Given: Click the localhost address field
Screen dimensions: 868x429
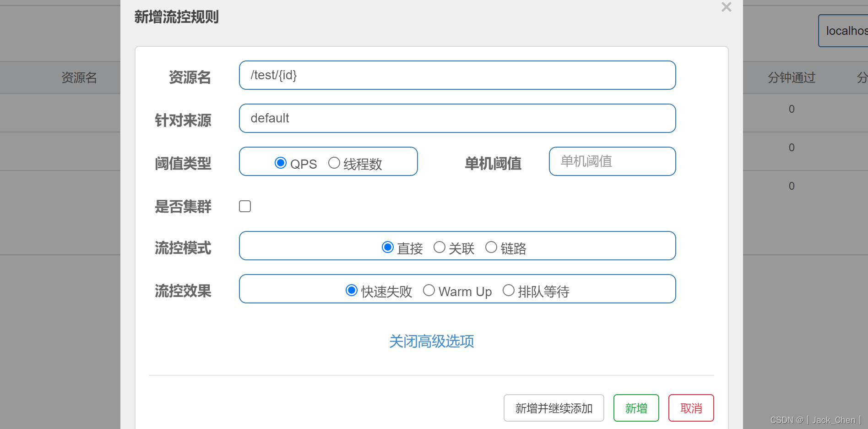Looking at the screenshot, I should 845,31.
